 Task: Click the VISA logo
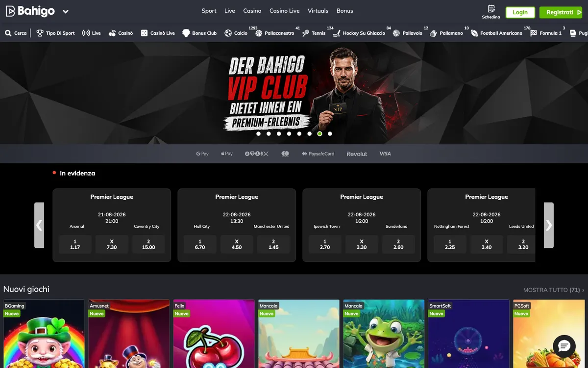coord(385,154)
